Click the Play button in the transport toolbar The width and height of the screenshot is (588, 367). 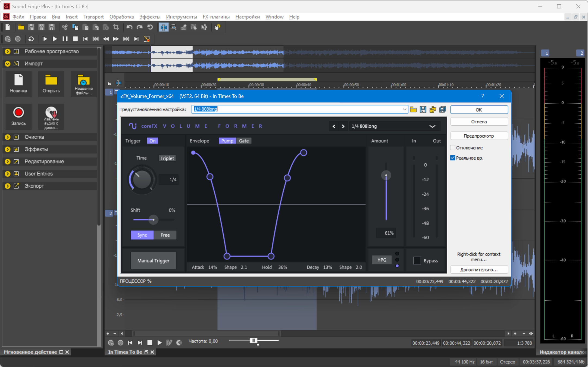click(55, 39)
